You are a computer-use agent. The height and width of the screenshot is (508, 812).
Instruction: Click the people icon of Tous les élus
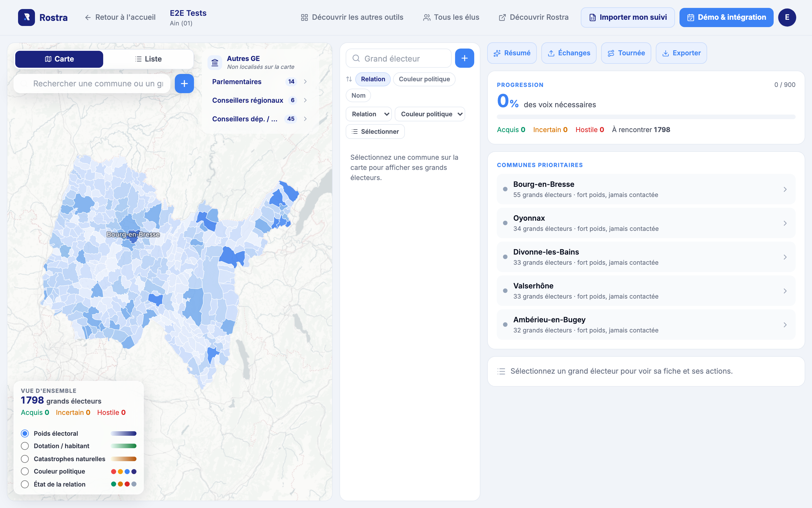click(427, 17)
